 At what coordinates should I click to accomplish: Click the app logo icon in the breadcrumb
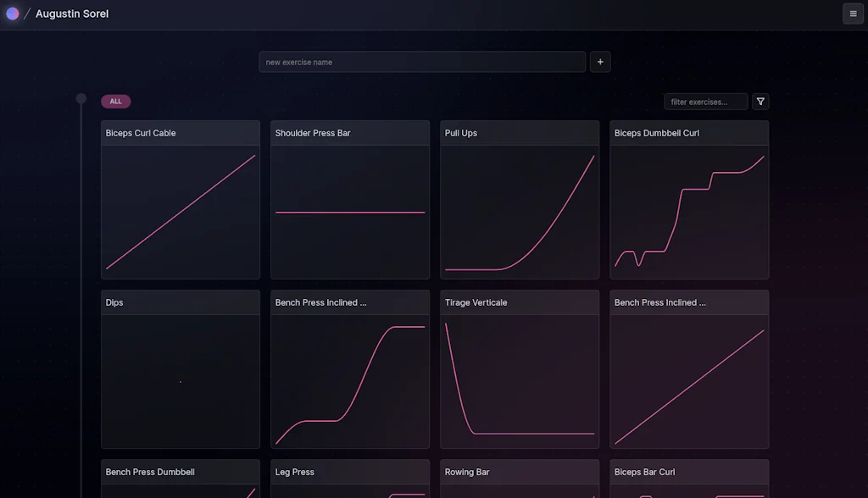click(12, 14)
